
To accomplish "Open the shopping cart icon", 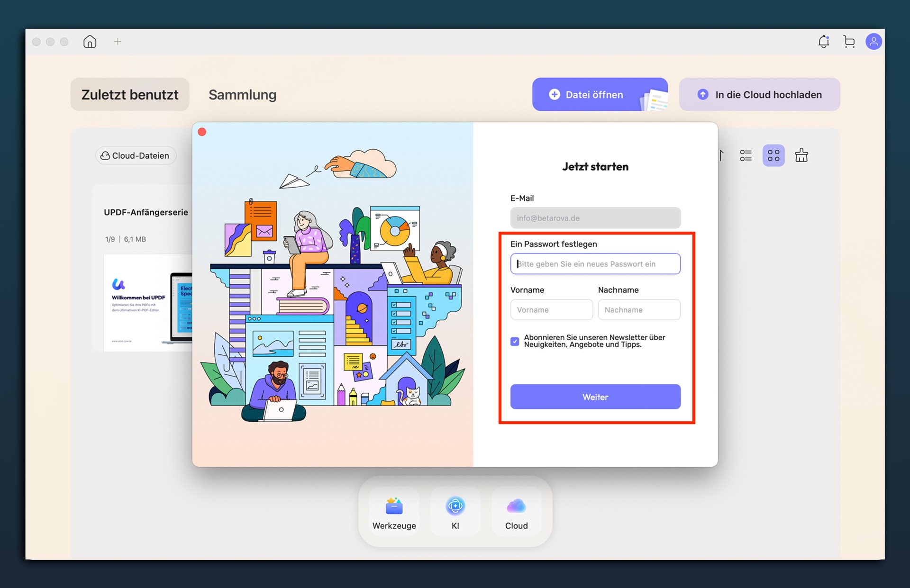I will (849, 42).
